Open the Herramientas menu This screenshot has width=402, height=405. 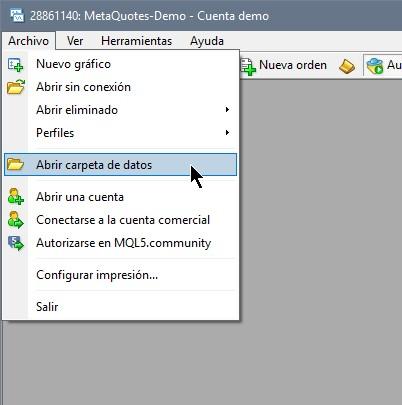click(x=136, y=41)
